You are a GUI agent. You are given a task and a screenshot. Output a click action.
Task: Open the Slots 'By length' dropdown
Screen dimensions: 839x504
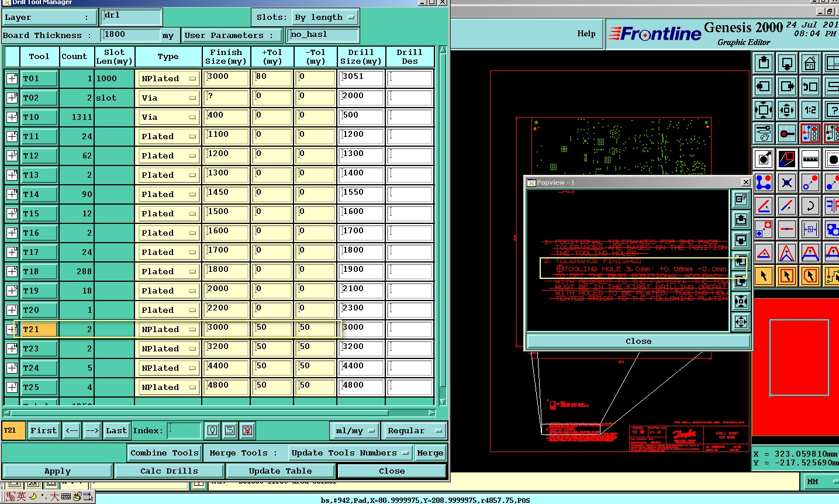tap(325, 18)
